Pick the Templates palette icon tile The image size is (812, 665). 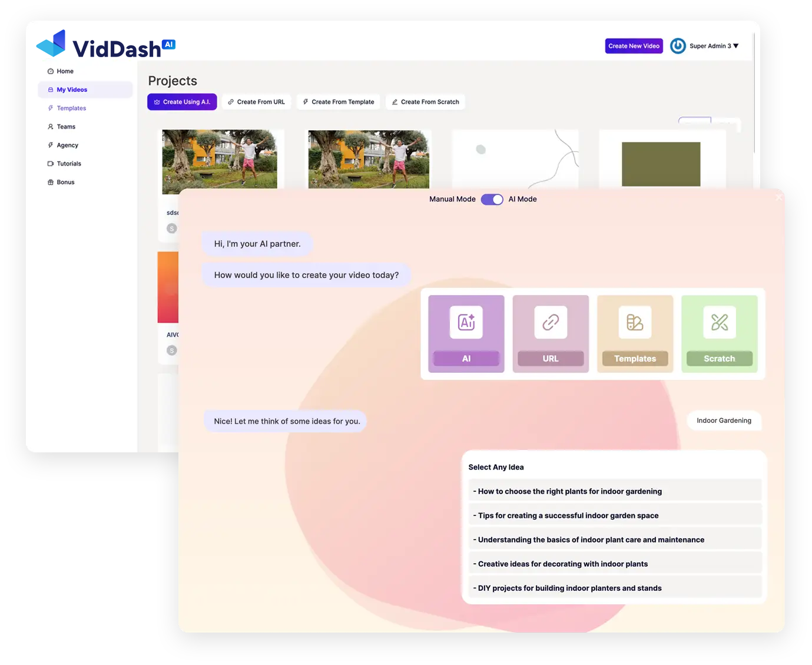[635, 334]
